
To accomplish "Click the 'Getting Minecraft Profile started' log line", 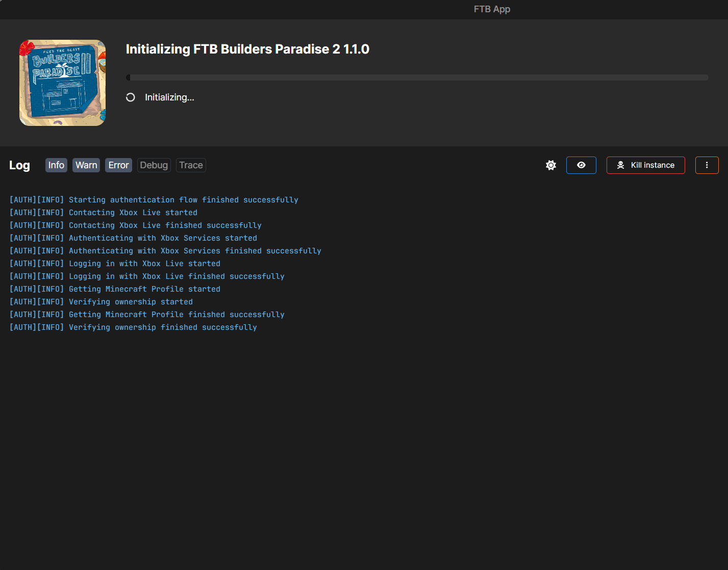I will click(115, 289).
